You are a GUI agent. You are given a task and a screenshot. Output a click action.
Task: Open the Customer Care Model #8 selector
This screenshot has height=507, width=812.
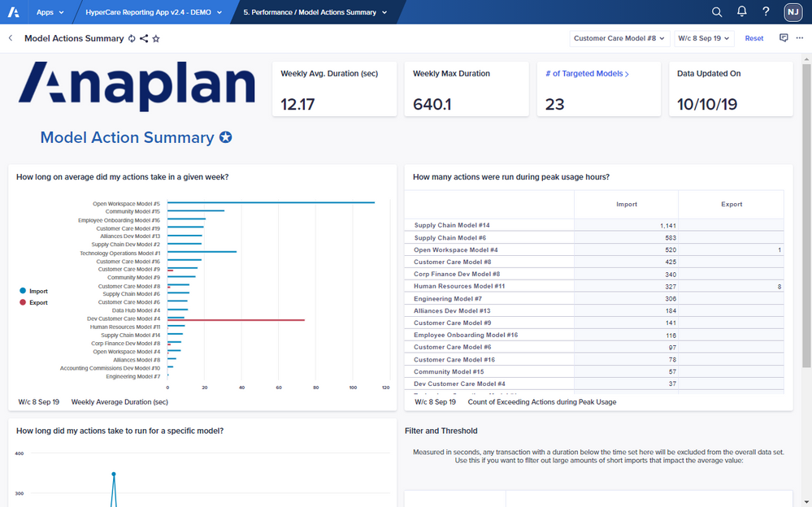coord(619,38)
